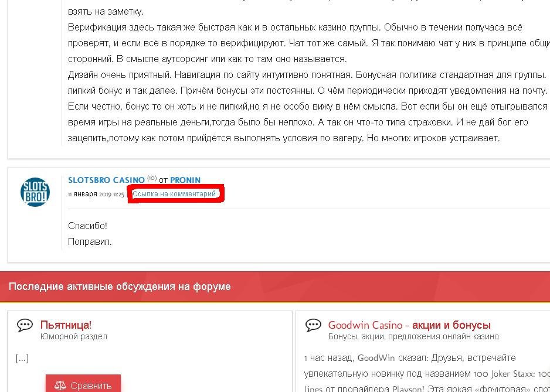Open the Пятница! forum topic
550x392 pixels.
(x=66, y=325)
